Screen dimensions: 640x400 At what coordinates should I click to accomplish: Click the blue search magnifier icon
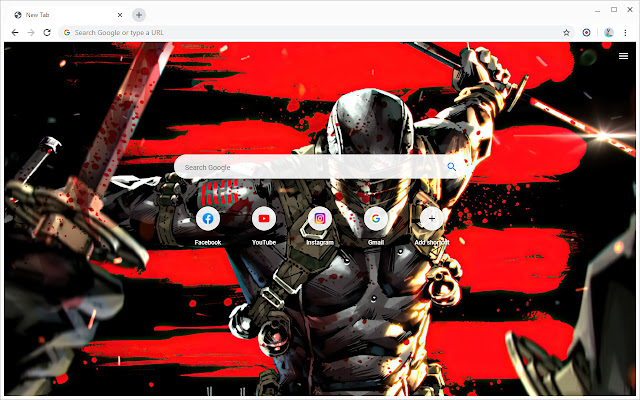(x=451, y=167)
